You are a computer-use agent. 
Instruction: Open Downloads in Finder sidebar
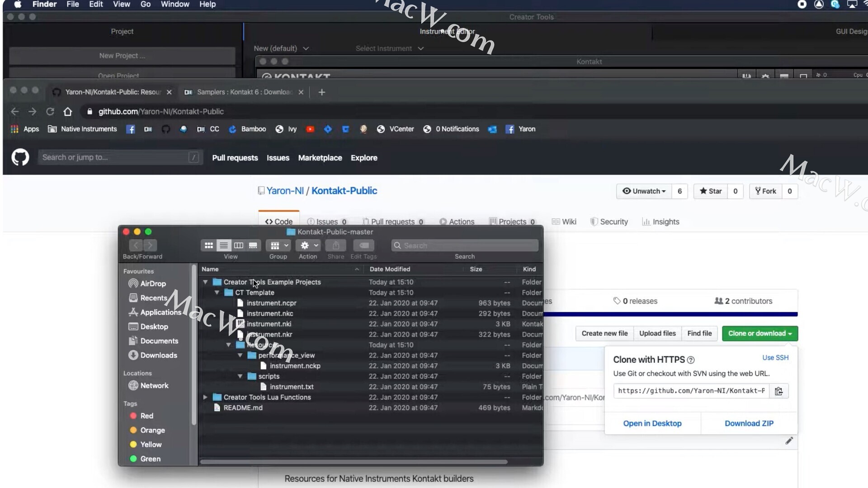153,355
